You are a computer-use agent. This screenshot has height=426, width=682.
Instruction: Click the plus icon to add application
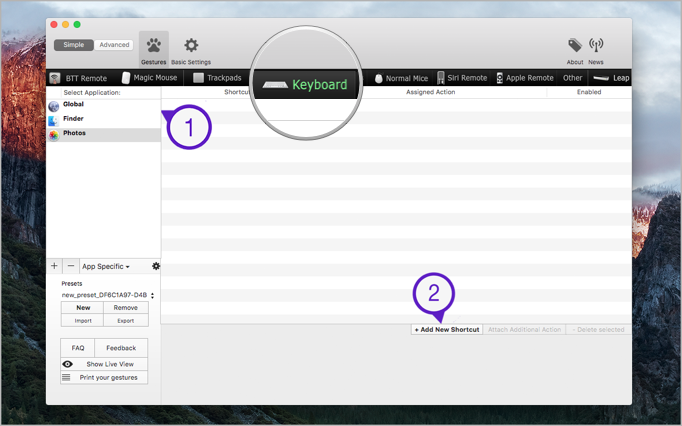[54, 266]
